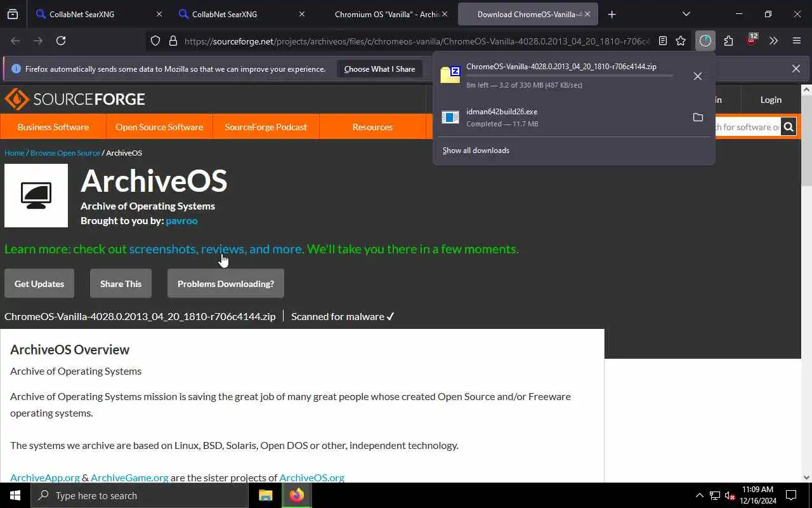Show more toolbar tools chevron
The image size is (812, 508).
(773, 41)
